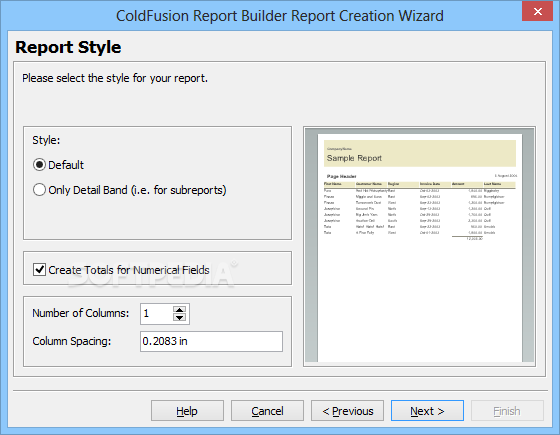Go back with the Previous button
560x435 pixels.
[x=347, y=411]
